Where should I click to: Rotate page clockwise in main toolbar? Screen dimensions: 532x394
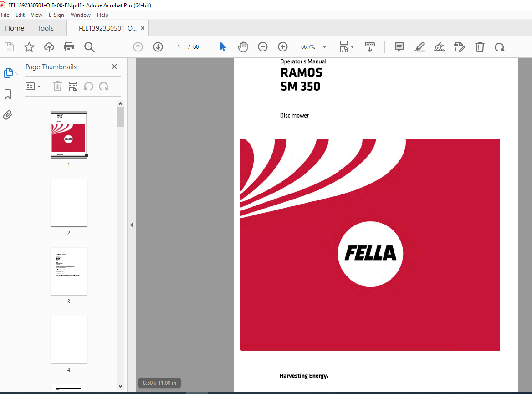point(499,47)
